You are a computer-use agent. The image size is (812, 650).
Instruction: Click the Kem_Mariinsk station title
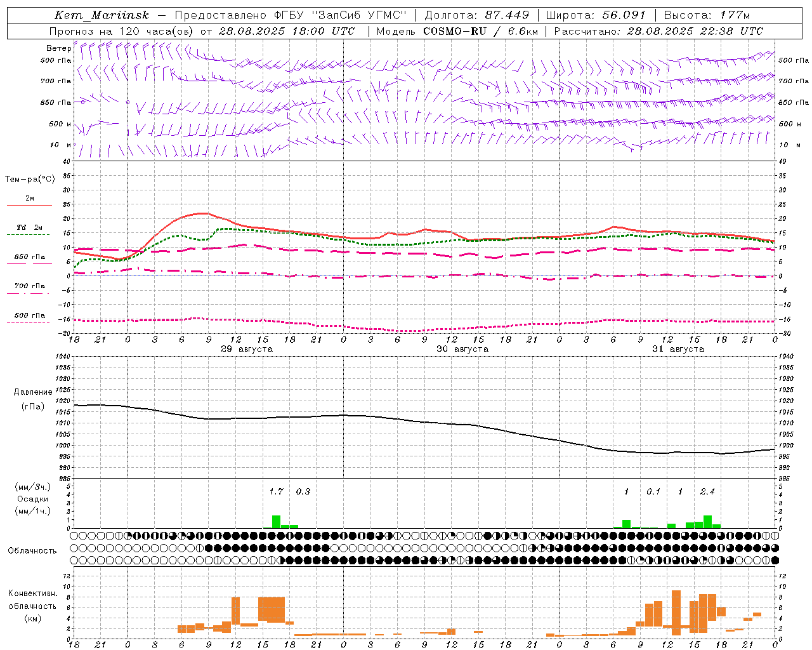pyautogui.click(x=101, y=15)
